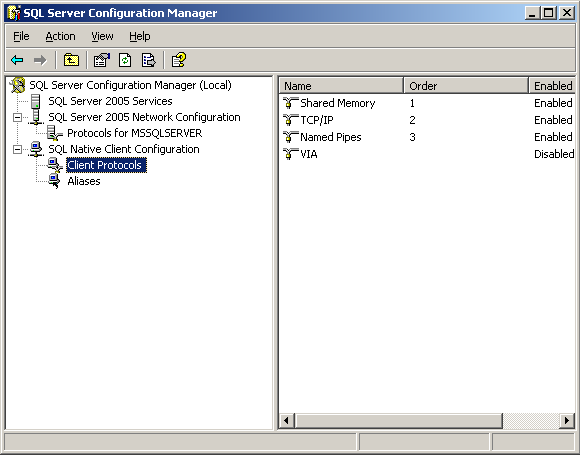Select the Aliases tree item
581x457 pixels.
84,181
